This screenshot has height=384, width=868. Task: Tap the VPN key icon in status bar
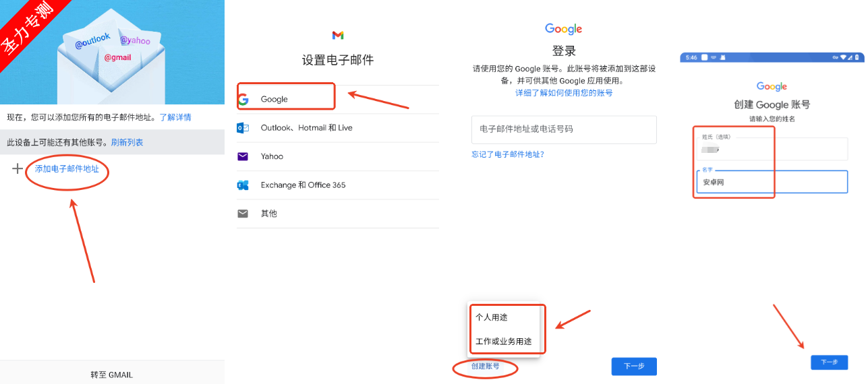coord(835,58)
